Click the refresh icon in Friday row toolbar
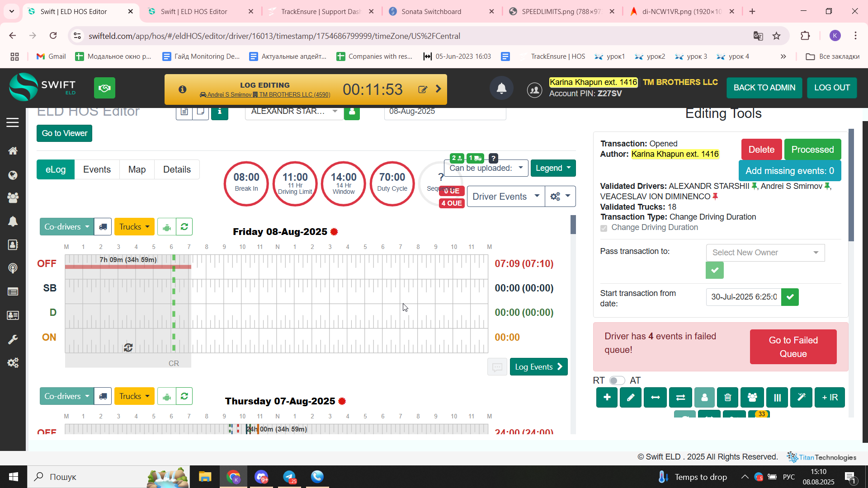The width and height of the screenshot is (868, 488). 184,227
